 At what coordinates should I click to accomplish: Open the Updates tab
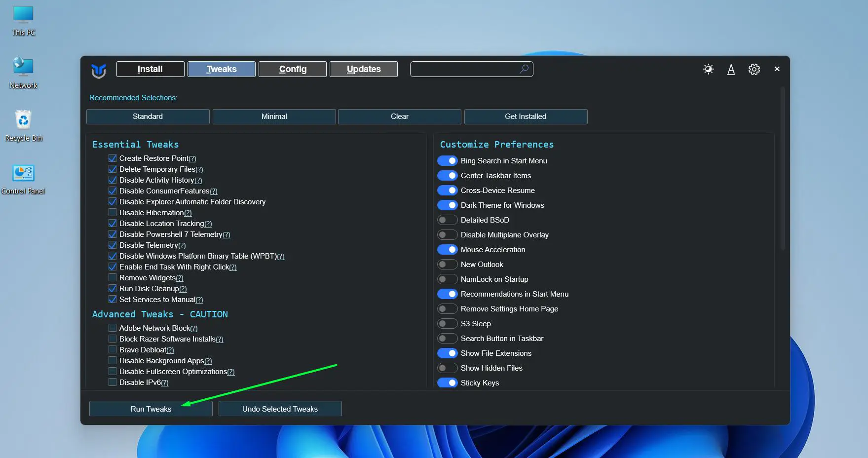click(x=363, y=69)
